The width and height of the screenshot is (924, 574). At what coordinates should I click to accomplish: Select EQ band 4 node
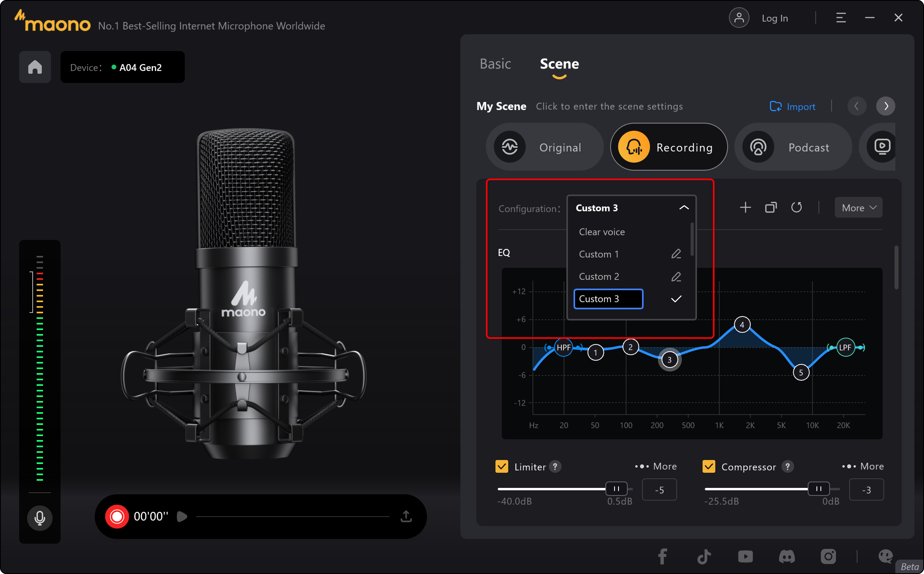coord(742,325)
